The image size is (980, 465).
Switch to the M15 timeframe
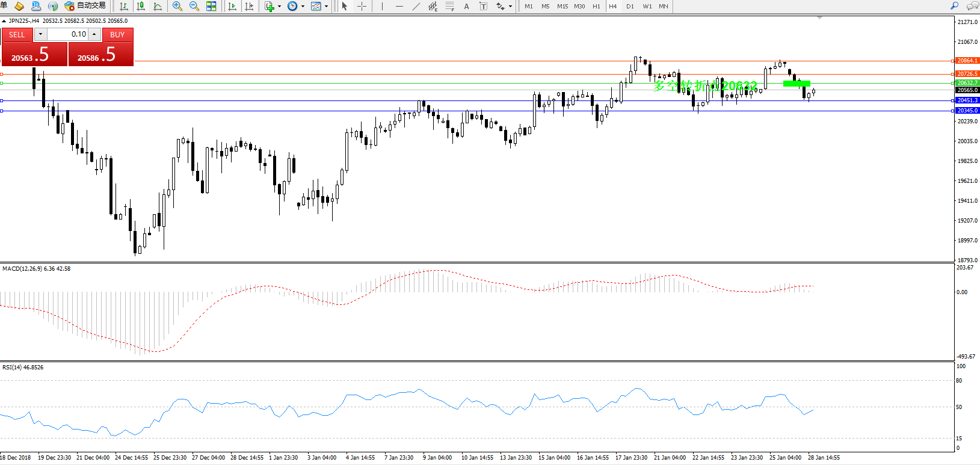point(562,6)
